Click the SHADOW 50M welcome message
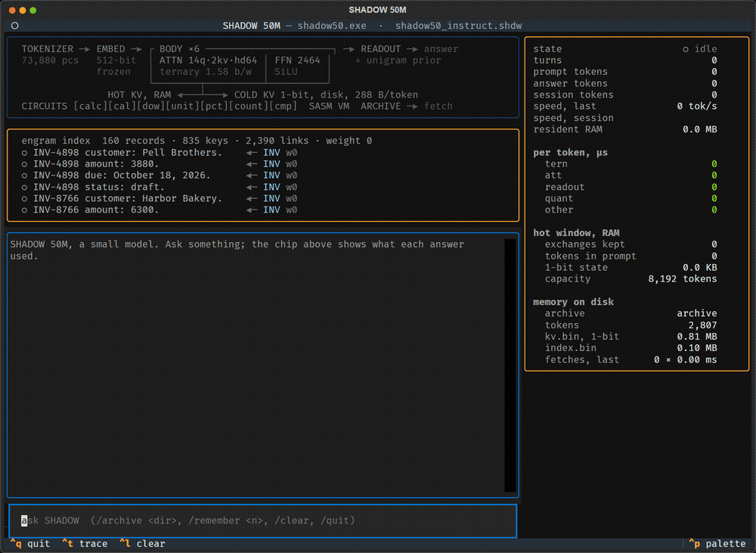The image size is (756, 553). click(237, 250)
